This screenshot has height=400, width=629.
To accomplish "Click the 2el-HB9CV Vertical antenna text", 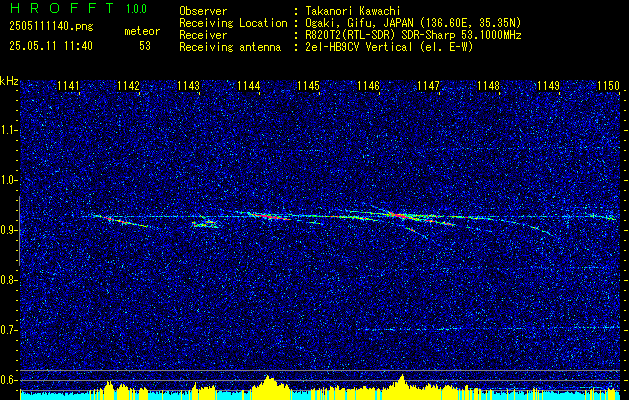I will coord(389,47).
